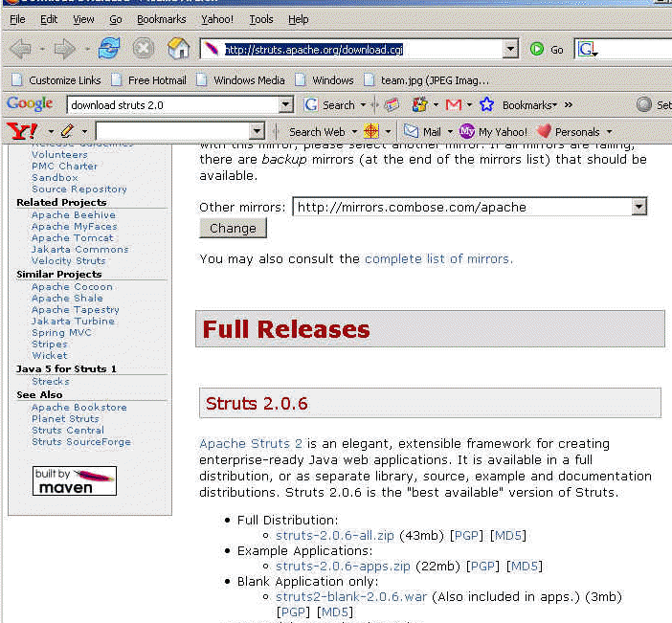Screen dimensions: 672x623
Task: Click the target icon beside Search Web
Action: (371, 131)
